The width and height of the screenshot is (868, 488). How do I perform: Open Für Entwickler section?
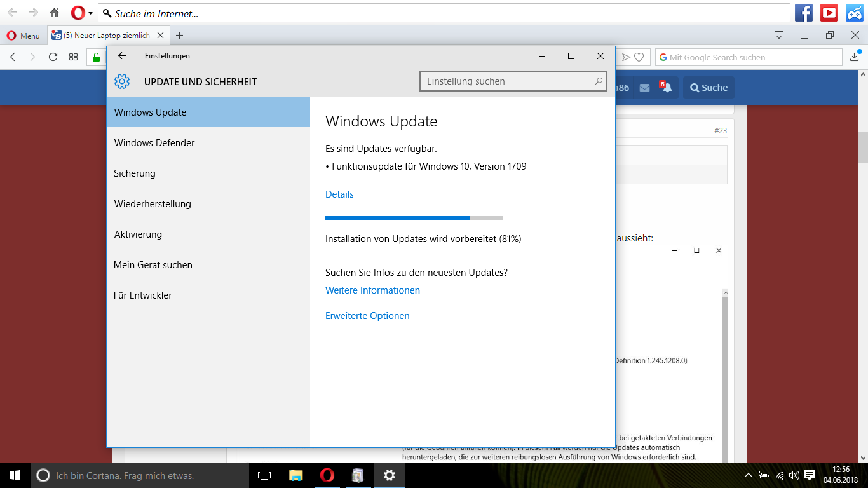pyautogui.click(x=208, y=295)
